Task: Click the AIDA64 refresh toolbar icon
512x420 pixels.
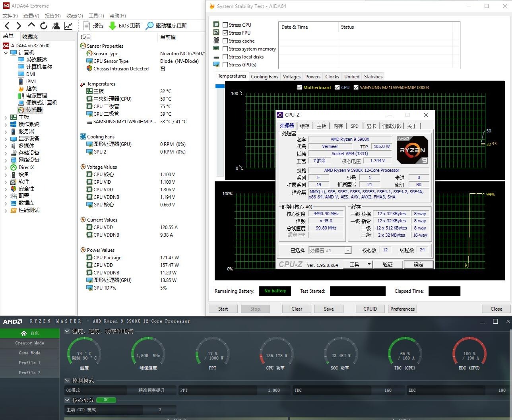Action: [44, 26]
